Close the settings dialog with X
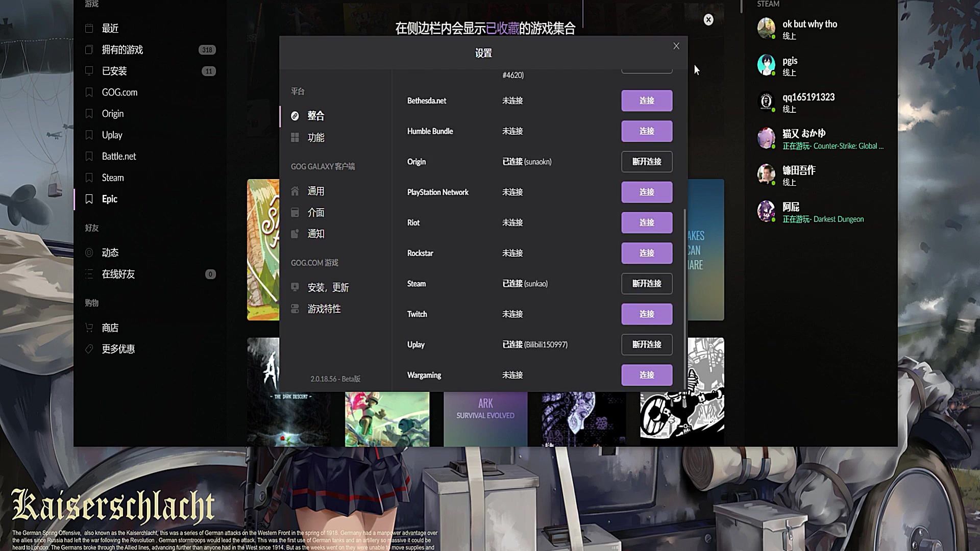The image size is (980, 551). (x=676, y=46)
